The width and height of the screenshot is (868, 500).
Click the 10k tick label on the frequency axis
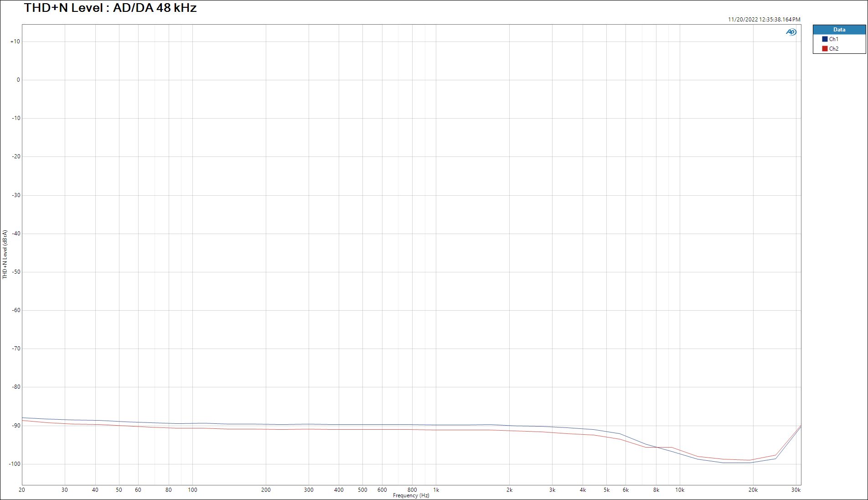pos(680,490)
